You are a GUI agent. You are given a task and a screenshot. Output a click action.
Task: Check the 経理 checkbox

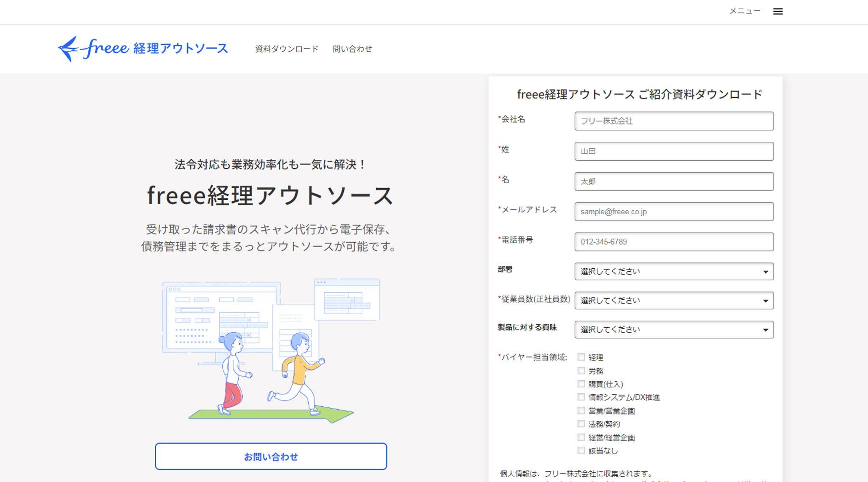(581, 357)
